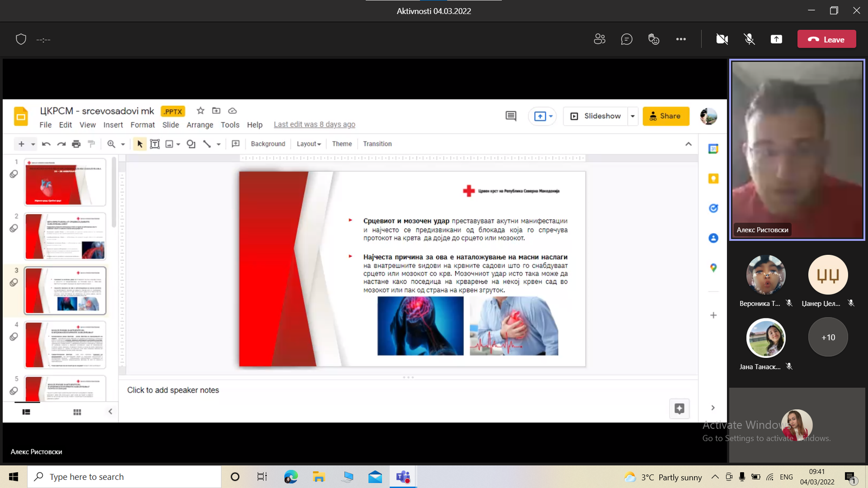Viewport: 868px width, 488px height.
Task: Leave the meeting
Action: [826, 39]
